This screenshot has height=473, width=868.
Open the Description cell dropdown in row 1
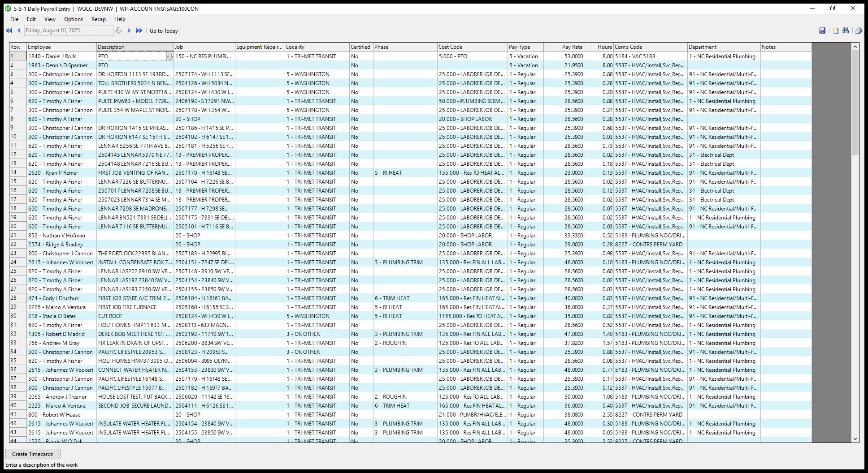coord(170,56)
